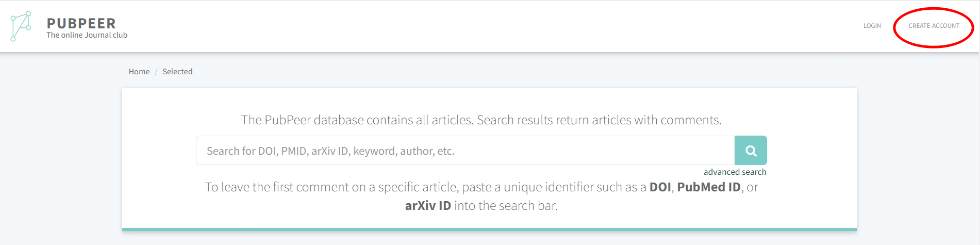Click the bold DOI text
This screenshot has height=245, width=980.
[x=660, y=187]
